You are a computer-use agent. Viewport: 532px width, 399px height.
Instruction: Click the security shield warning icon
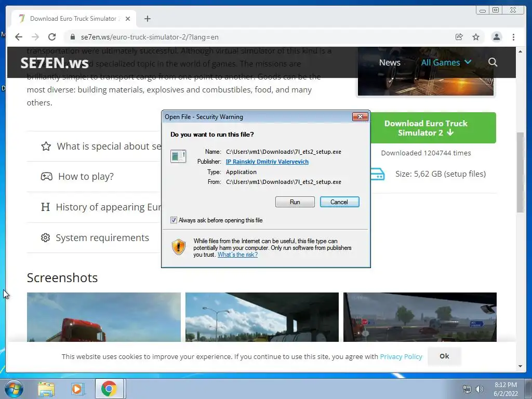(x=179, y=247)
